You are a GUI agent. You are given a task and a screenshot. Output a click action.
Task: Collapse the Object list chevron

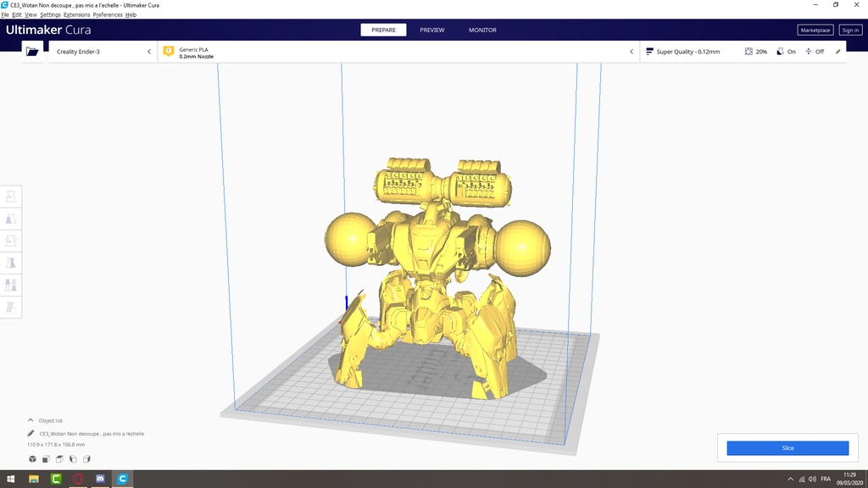click(31, 420)
